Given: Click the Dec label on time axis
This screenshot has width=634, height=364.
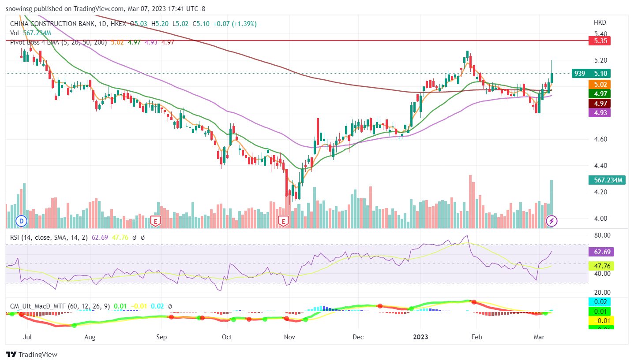Looking at the screenshot, I should tap(358, 337).
